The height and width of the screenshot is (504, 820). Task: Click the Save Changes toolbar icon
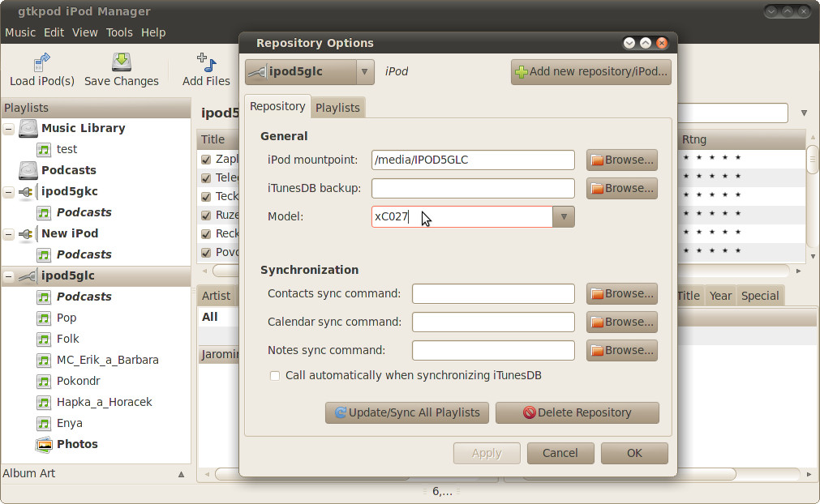pyautogui.click(x=122, y=62)
